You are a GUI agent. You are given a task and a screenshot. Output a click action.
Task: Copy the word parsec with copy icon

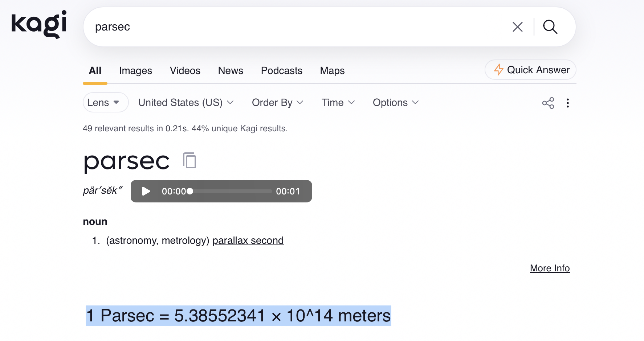click(x=189, y=160)
